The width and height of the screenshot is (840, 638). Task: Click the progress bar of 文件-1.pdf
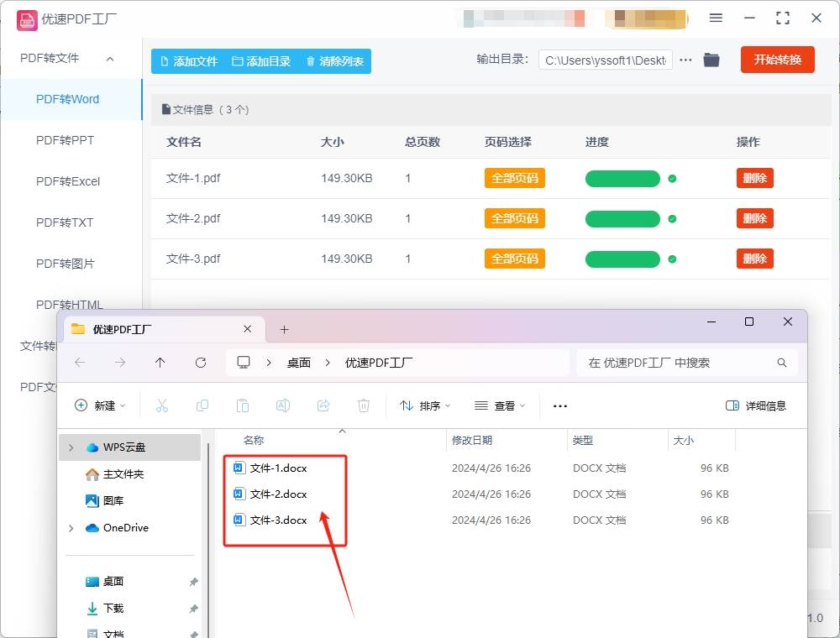click(622, 179)
